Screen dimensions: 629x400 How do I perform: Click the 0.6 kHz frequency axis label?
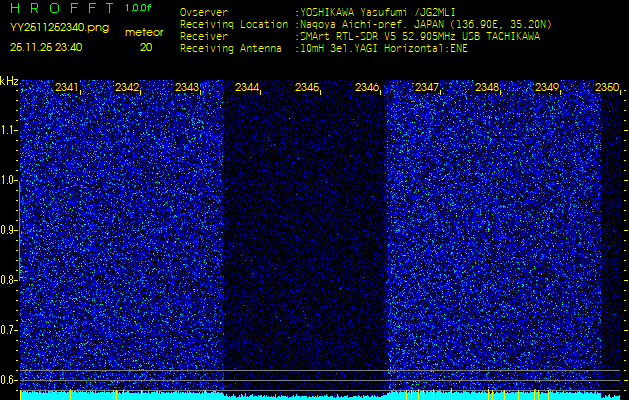click(x=8, y=380)
